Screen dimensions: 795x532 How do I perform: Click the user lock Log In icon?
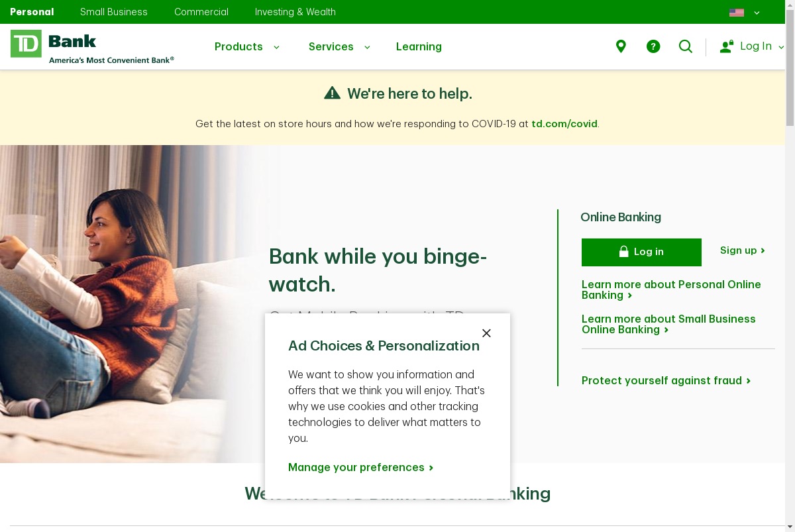pos(727,46)
